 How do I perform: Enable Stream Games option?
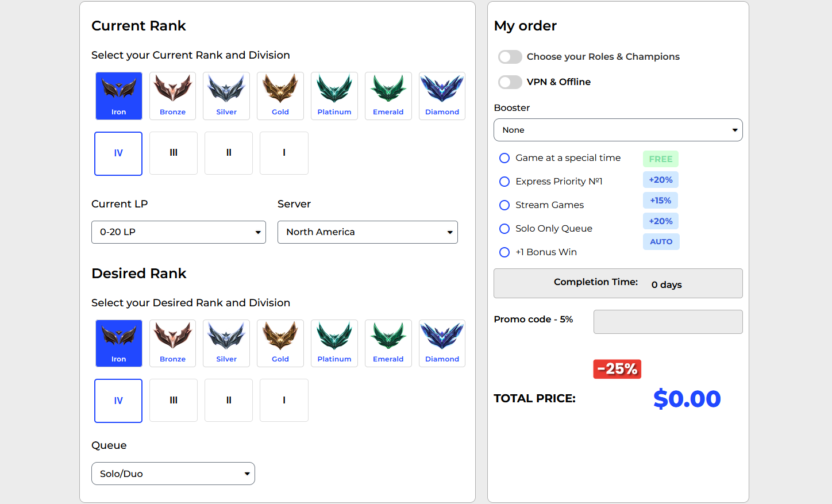click(x=504, y=205)
